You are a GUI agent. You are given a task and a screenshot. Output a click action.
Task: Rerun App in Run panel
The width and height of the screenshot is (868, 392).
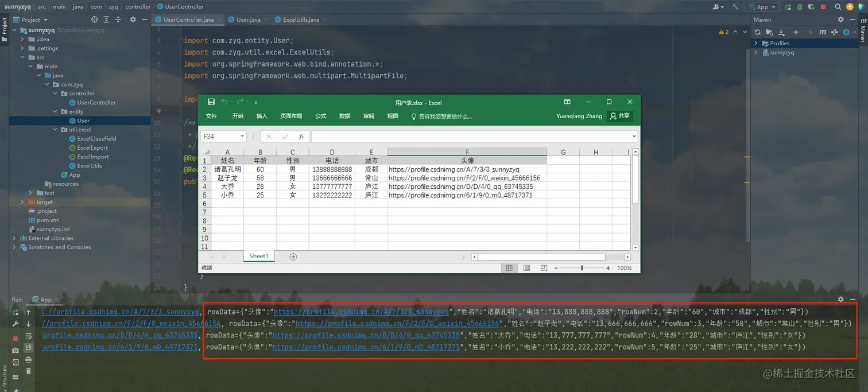(15, 313)
